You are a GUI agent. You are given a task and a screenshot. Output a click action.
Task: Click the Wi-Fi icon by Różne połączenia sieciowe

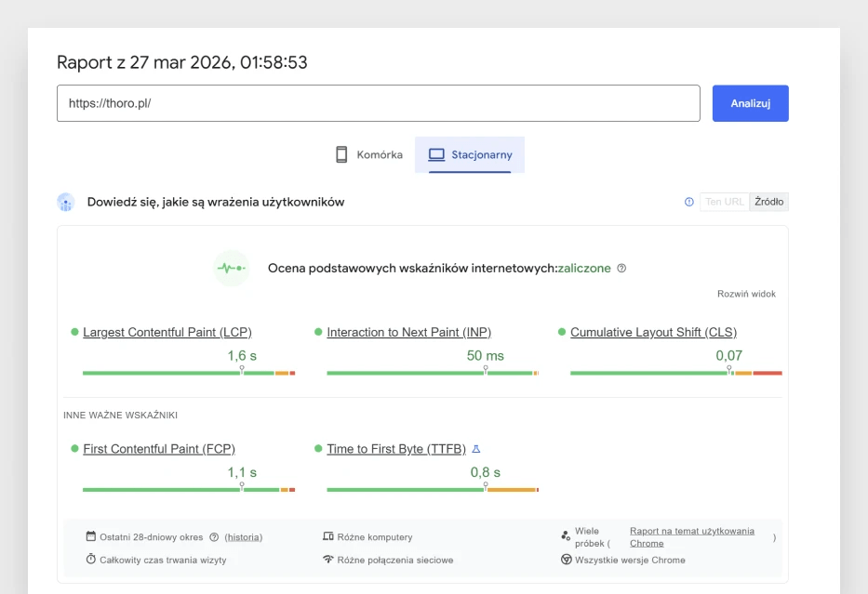click(327, 560)
